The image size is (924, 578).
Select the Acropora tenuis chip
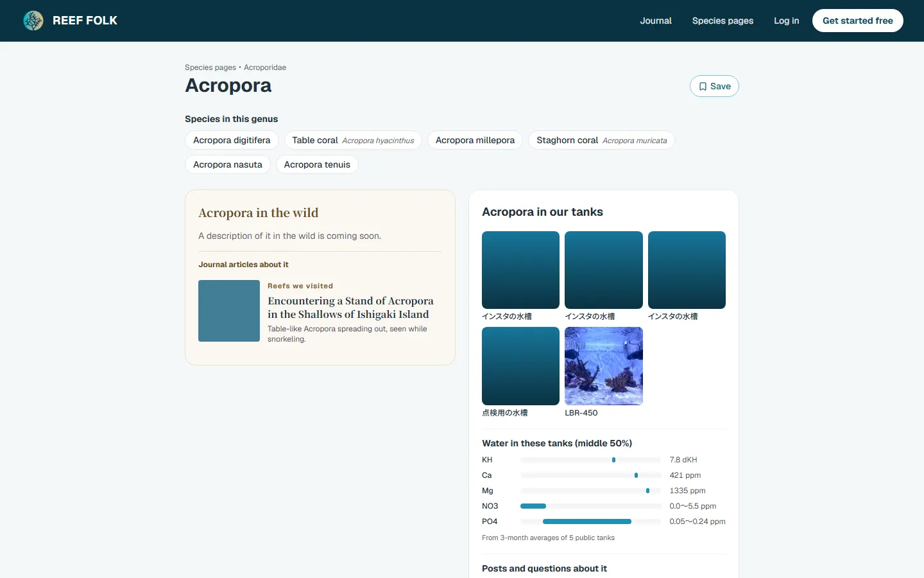pyautogui.click(x=317, y=164)
